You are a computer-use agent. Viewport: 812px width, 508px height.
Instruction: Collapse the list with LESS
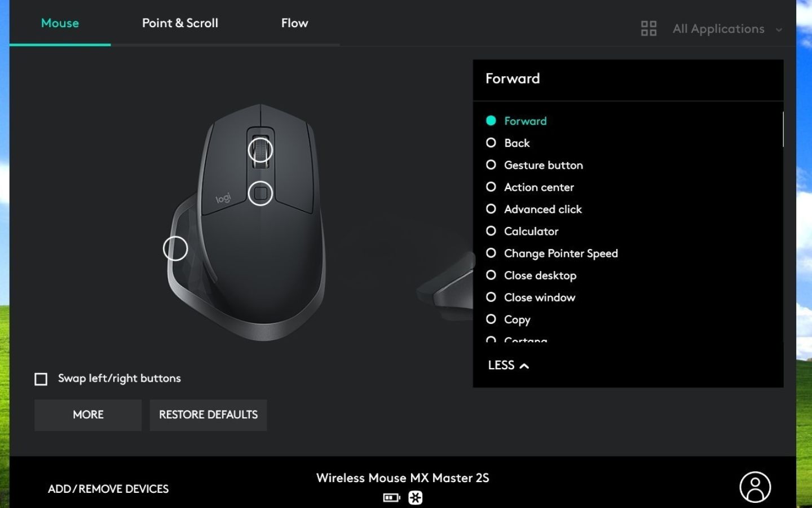508,365
